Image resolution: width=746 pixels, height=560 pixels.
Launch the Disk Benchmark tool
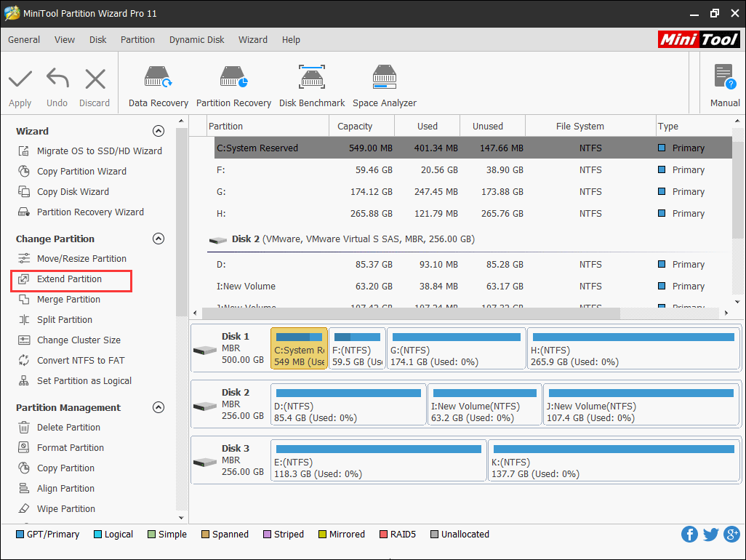tap(311, 84)
